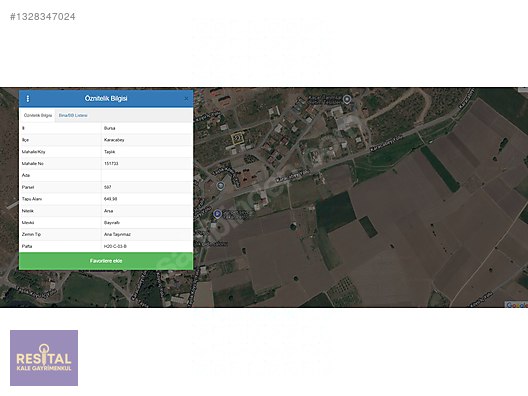The width and height of the screenshot is (528, 396).
Task: Click the purple pin marker near panel edge
Action: [x=218, y=213]
